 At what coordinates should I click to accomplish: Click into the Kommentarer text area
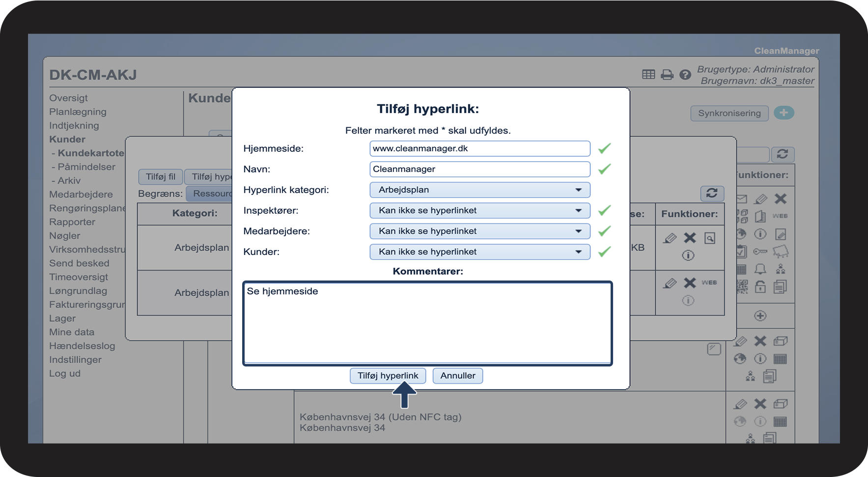click(428, 323)
